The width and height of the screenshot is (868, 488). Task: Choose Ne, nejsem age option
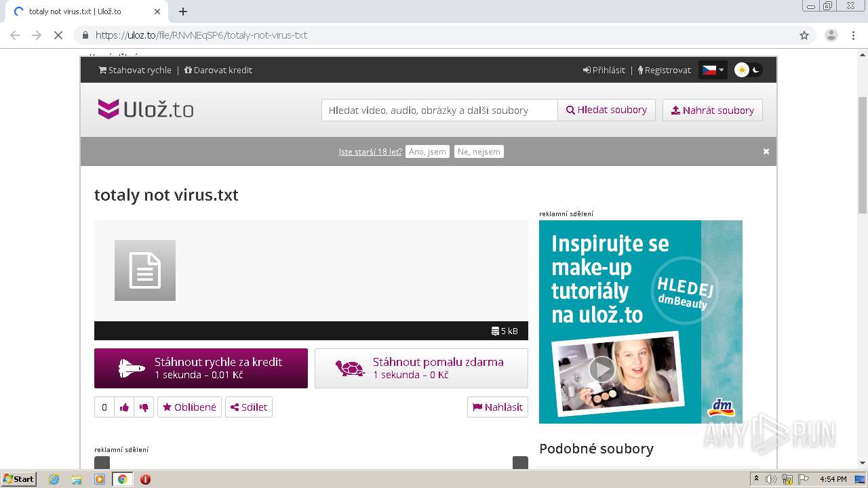tap(479, 152)
